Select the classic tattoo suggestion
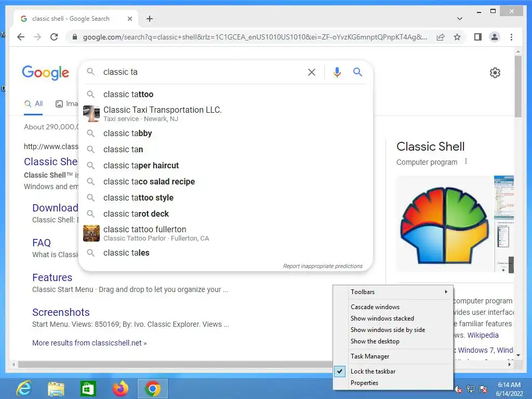The width and height of the screenshot is (532, 399). (x=225, y=95)
